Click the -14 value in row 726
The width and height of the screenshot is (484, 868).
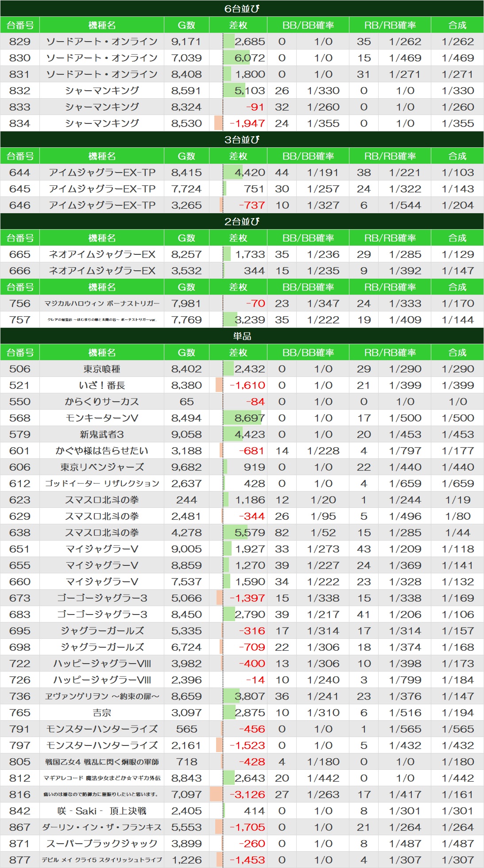point(255,680)
